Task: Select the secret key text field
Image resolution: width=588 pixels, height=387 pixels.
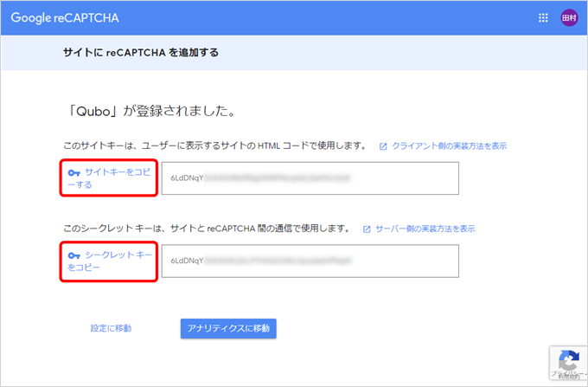Action: tap(310, 261)
